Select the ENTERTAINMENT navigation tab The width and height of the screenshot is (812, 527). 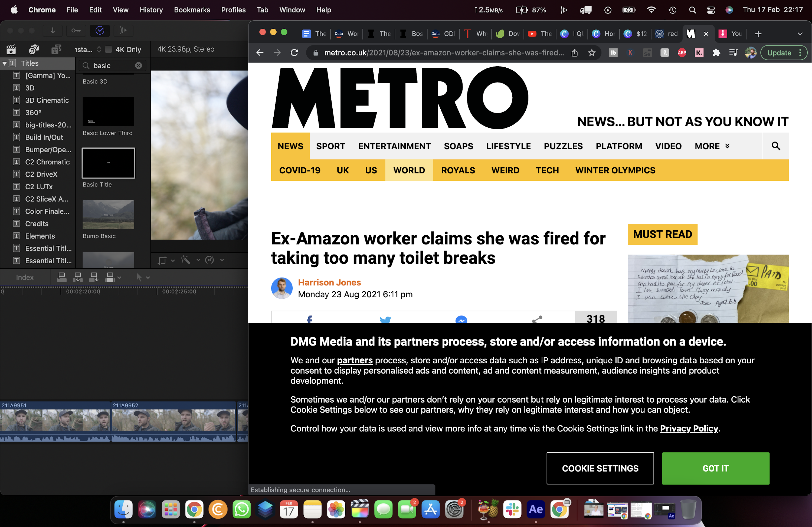pyautogui.click(x=394, y=146)
